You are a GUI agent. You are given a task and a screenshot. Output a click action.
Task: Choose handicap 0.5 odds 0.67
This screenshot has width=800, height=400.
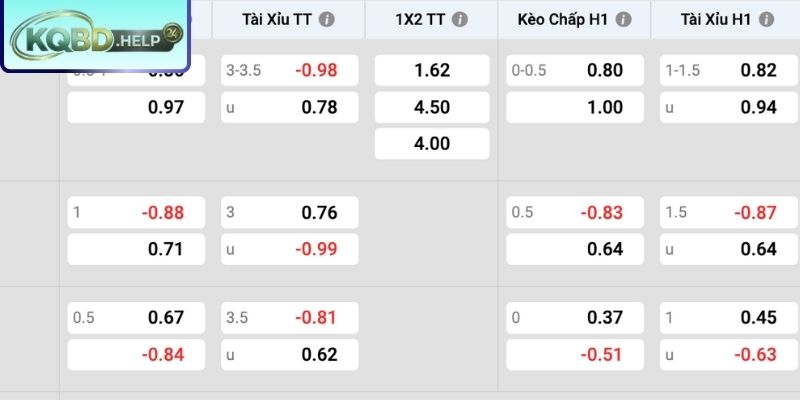pos(136,318)
